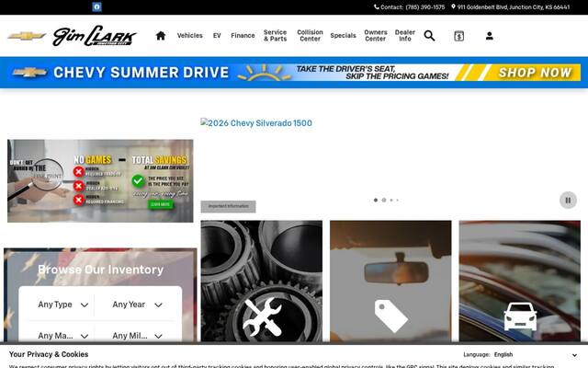Select the fourth carousel dot
This screenshot has height=368, width=588.
398,201
